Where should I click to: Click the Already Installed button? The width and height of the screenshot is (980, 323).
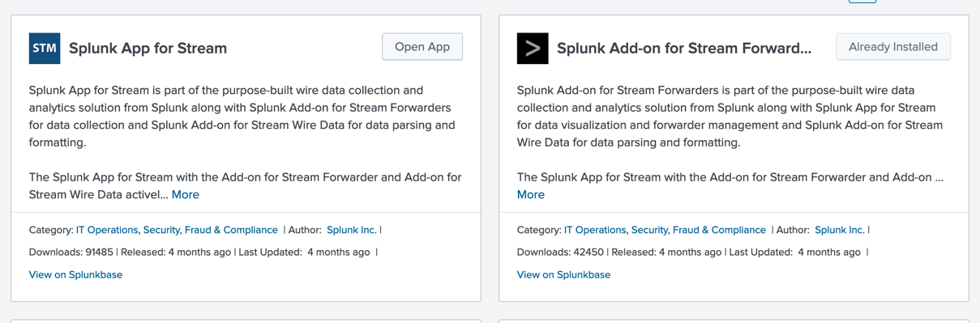(893, 47)
